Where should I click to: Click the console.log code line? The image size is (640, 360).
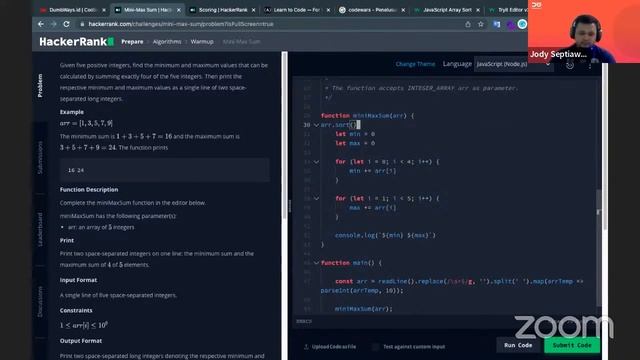385,235
